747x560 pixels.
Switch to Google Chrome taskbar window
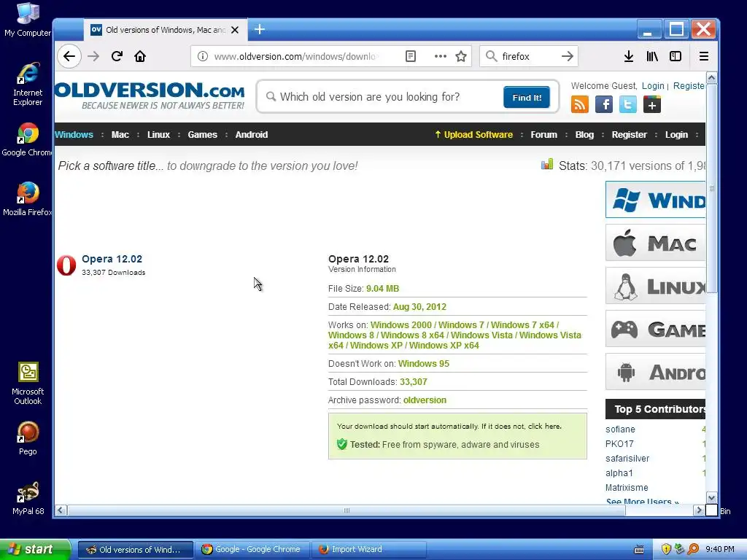click(252, 550)
